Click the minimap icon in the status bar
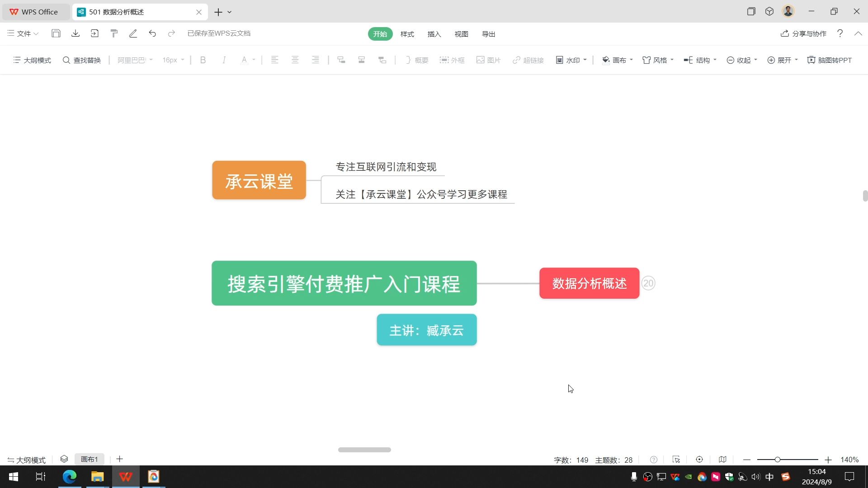Viewport: 868px width, 488px height. coord(722,460)
